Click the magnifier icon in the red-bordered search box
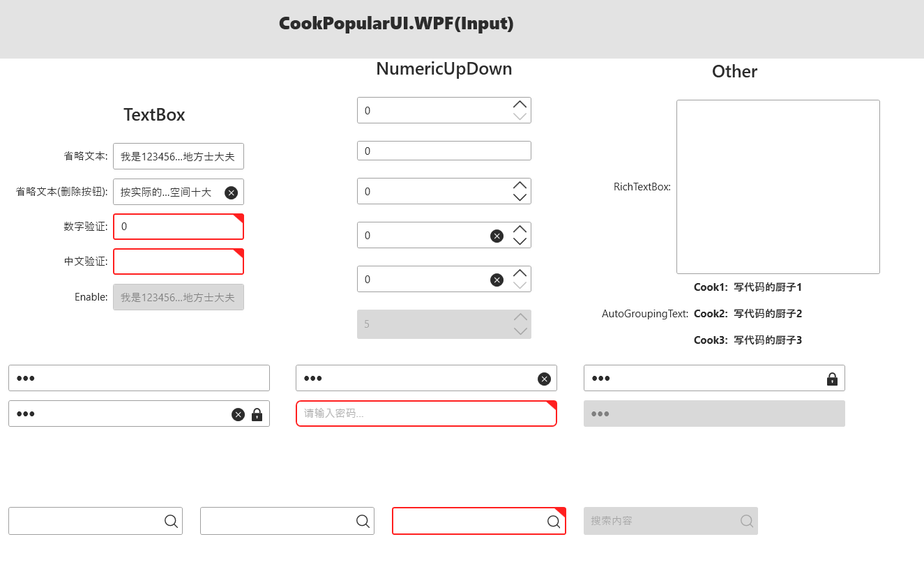Image resolution: width=924 pixels, height=576 pixels. click(x=554, y=522)
